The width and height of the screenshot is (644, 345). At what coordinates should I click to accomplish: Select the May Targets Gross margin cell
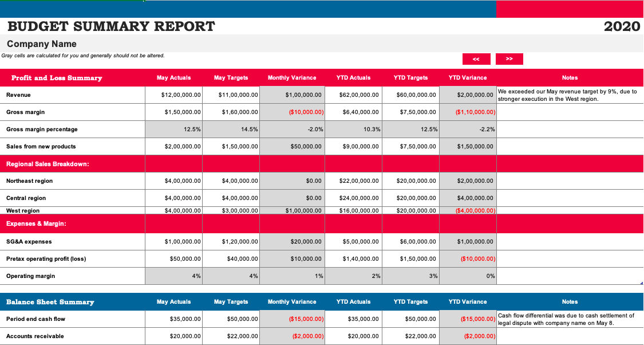coord(231,112)
